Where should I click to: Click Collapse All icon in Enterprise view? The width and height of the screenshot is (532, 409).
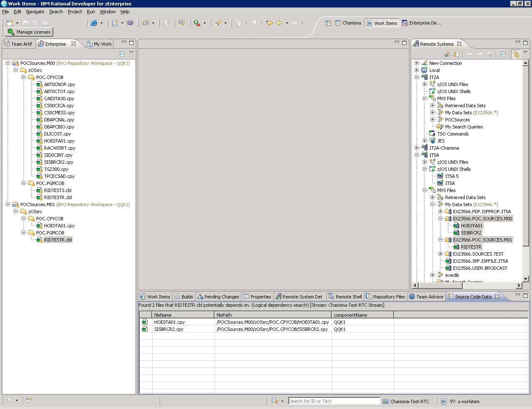(x=122, y=54)
